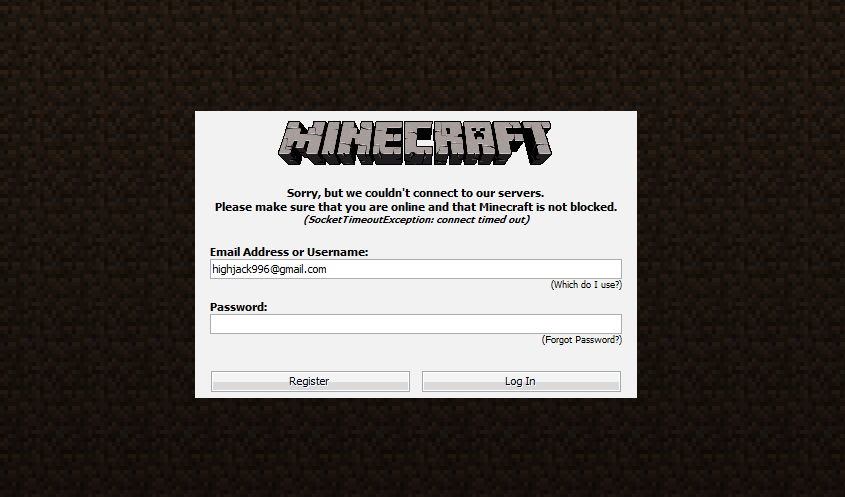Click the "Please make sure that you are online" line
Screen dimensions: 845x497
pyautogui.click(x=415, y=207)
